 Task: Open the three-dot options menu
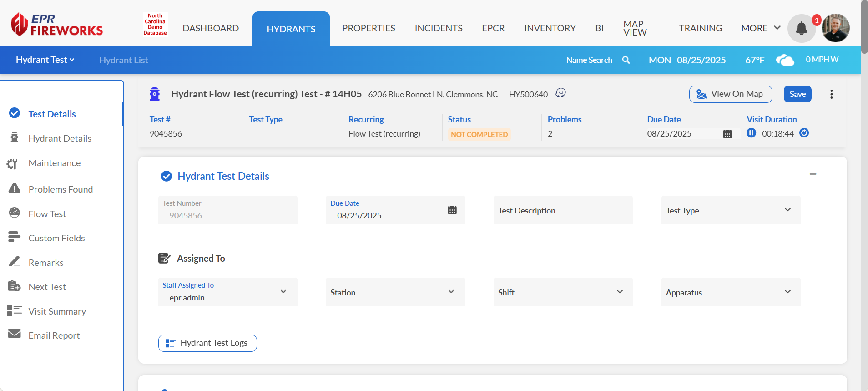(x=831, y=94)
